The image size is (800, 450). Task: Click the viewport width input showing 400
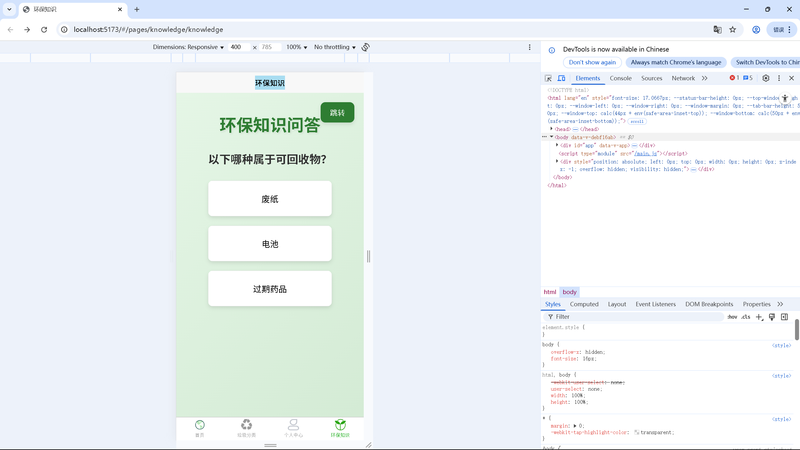[239, 47]
